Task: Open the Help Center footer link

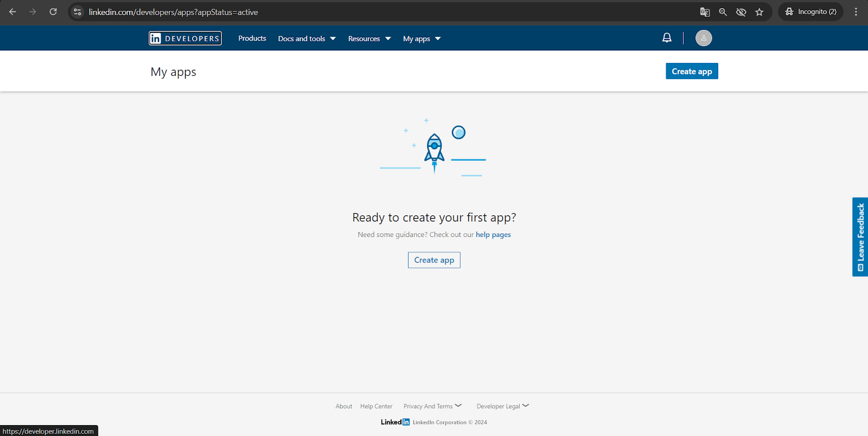Action: 376,406
